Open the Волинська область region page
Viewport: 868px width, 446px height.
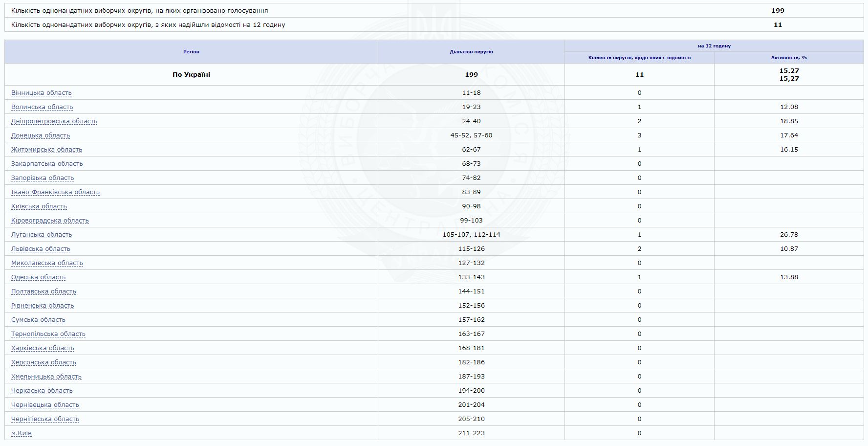40,107
